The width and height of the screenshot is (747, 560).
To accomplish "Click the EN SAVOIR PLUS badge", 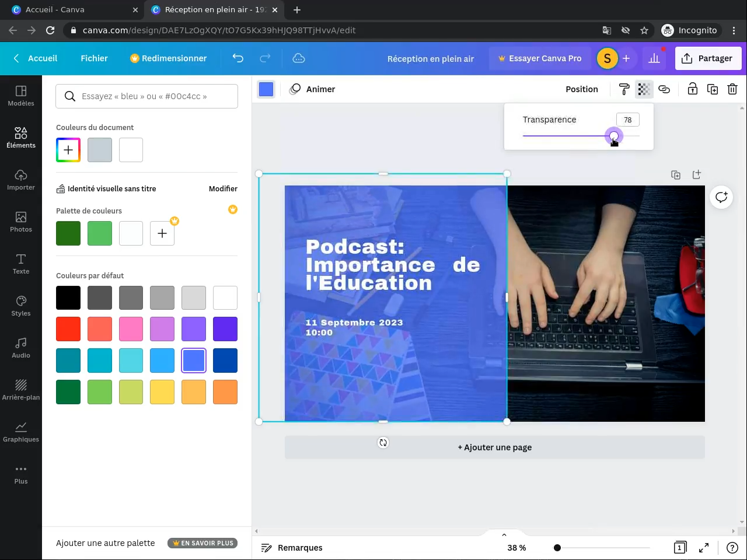I will coord(203,543).
